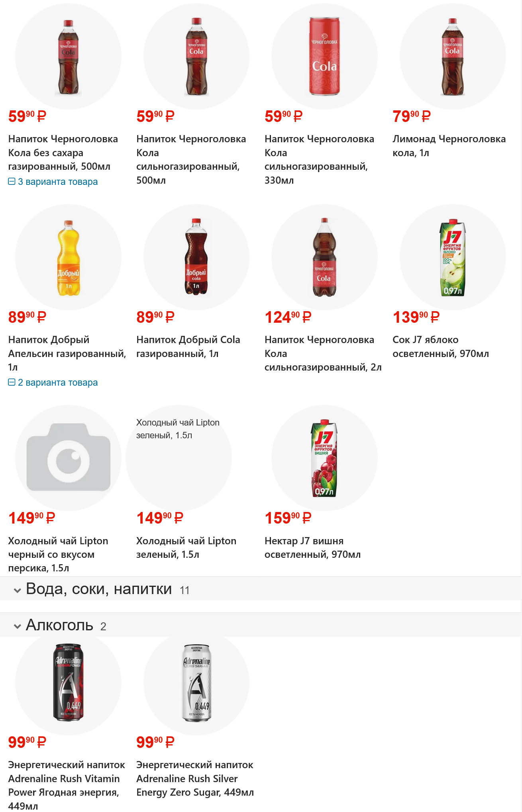Click the Добрый Cola 1л bottle image
The height and width of the screenshot is (812, 522).
pyautogui.click(x=196, y=257)
